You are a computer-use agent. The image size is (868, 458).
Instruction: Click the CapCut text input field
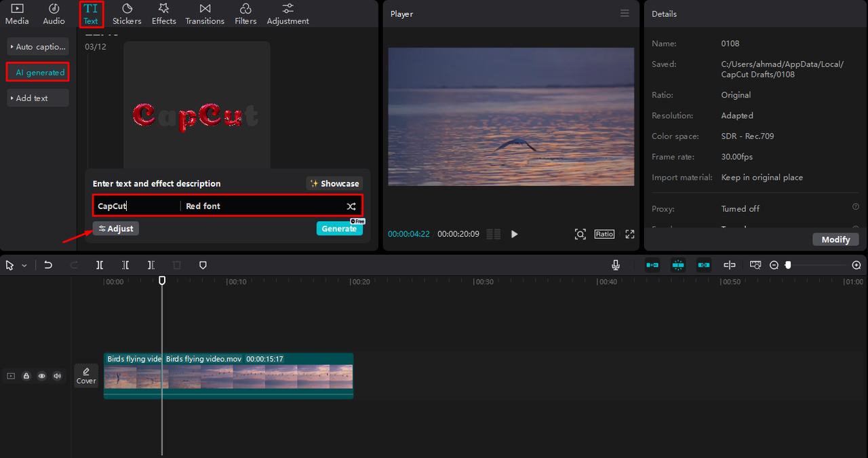pos(136,206)
